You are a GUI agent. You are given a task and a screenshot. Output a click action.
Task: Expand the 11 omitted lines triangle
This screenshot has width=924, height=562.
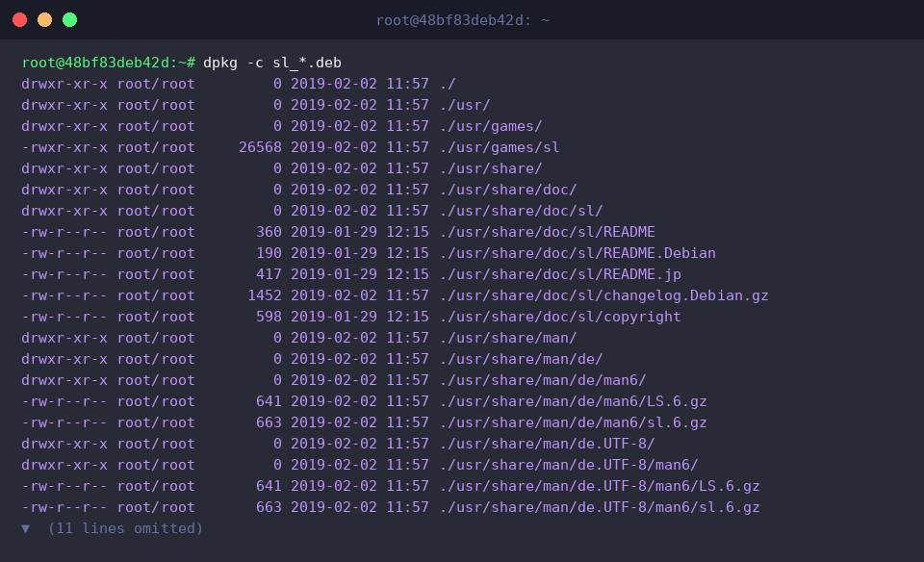[25, 528]
